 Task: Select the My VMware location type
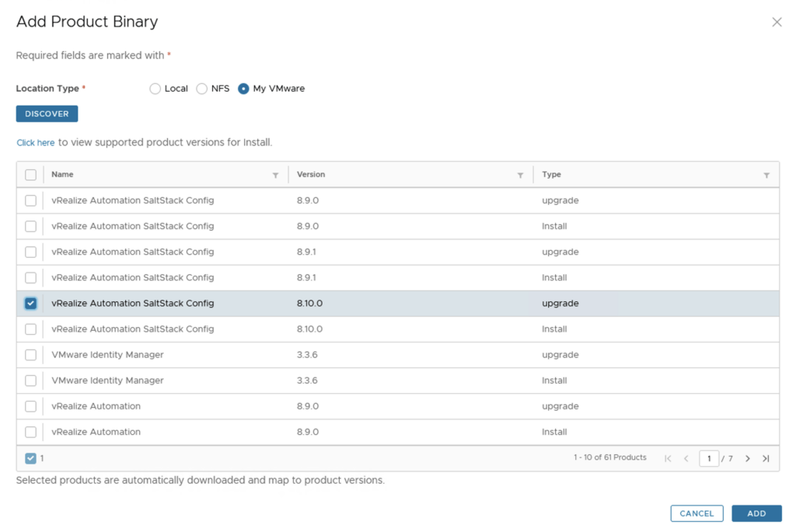pyautogui.click(x=243, y=89)
